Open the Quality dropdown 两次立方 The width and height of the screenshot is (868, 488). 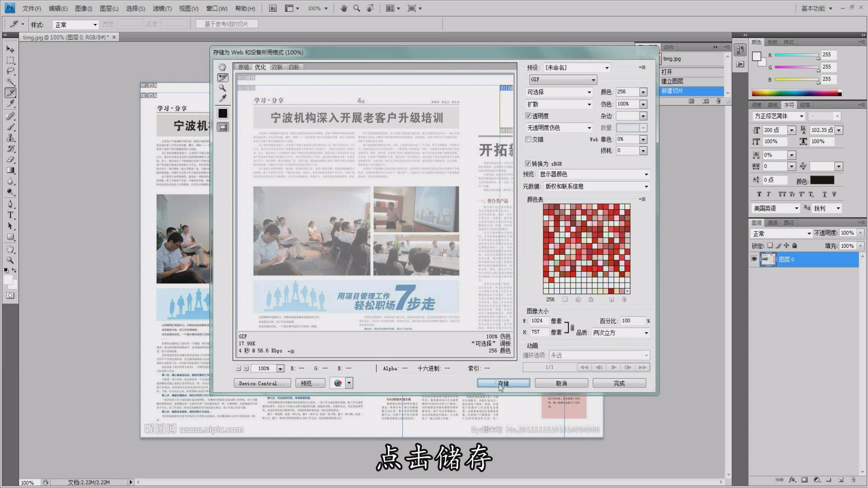point(621,333)
